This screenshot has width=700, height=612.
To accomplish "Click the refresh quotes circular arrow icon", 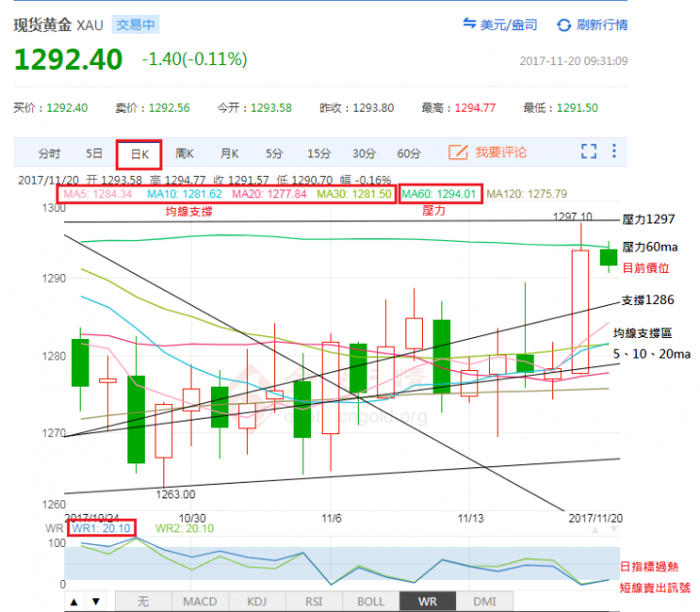I will tap(564, 25).
